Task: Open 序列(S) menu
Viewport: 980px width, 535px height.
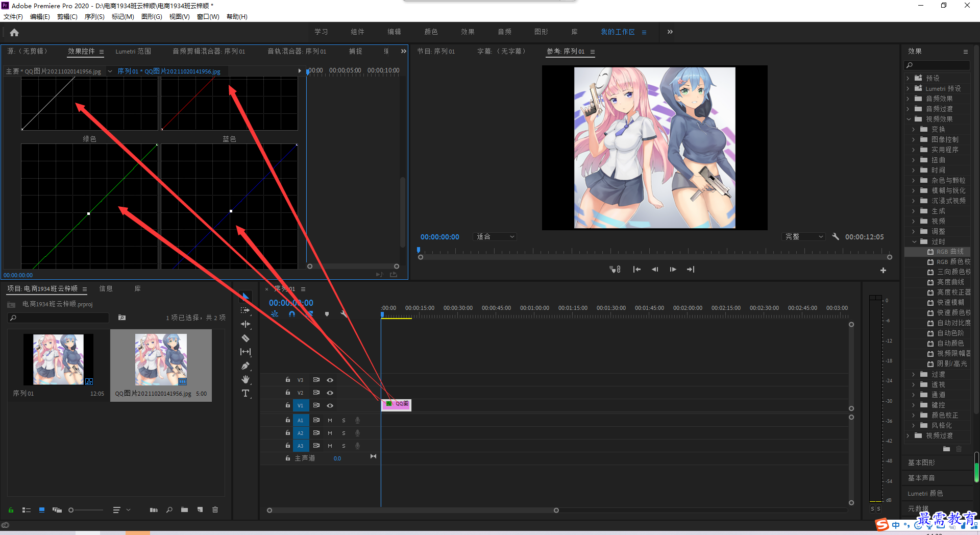Action: pos(94,16)
